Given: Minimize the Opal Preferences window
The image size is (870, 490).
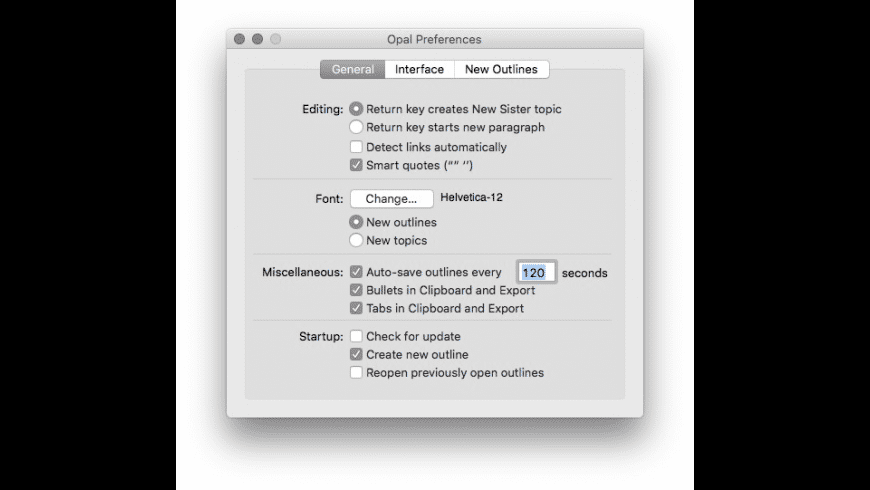Looking at the screenshot, I should click(257, 39).
